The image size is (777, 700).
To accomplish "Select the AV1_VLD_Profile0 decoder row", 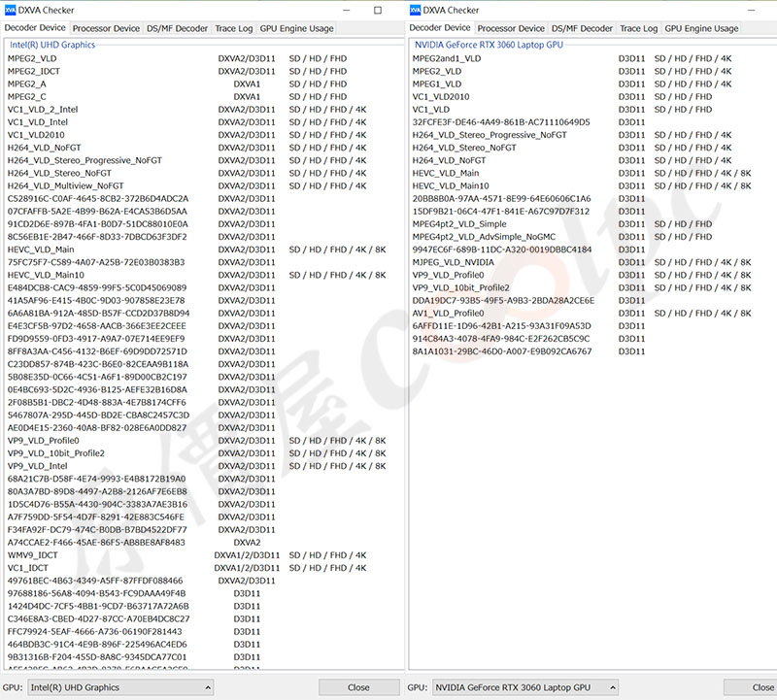I will (x=582, y=313).
